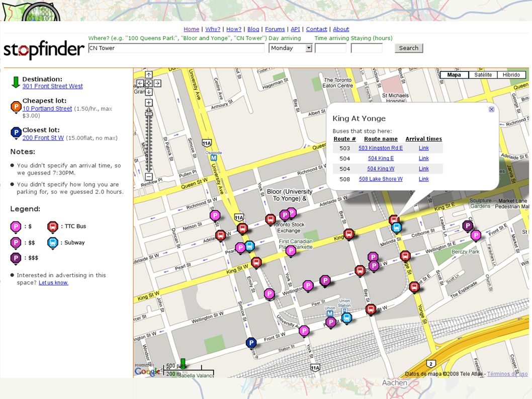
Task: Click the map recenter button between arrows
Action: [149, 83]
